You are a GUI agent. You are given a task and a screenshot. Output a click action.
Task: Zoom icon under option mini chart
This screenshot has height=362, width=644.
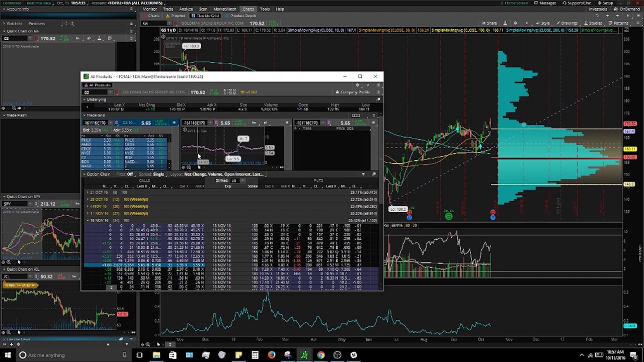pos(189,167)
